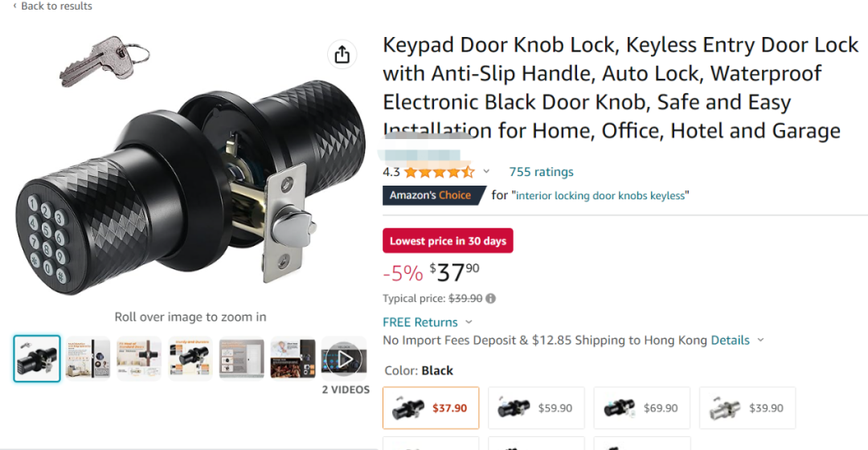Select the $37.90 Black color option

(431, 408)
